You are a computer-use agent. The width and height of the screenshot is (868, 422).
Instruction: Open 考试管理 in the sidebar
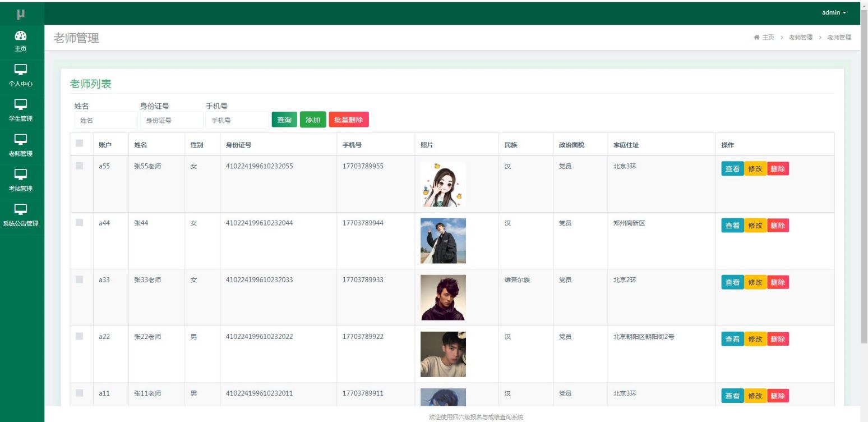pyautogui.click(x=21, y=181)
